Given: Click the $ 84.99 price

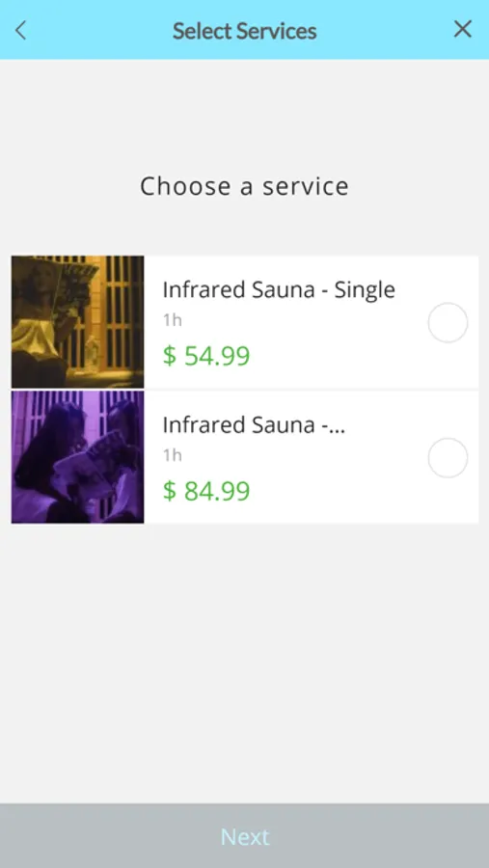Looking at the screenshot, I should [206, 491].
